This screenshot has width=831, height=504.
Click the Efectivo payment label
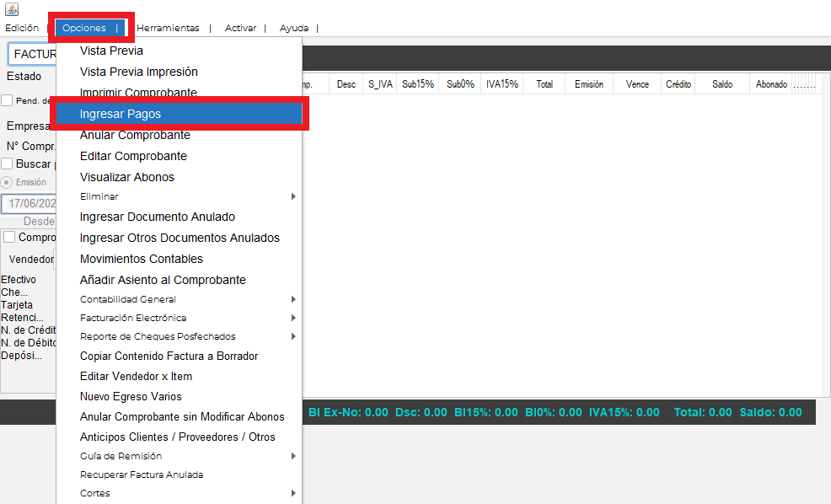19,279
